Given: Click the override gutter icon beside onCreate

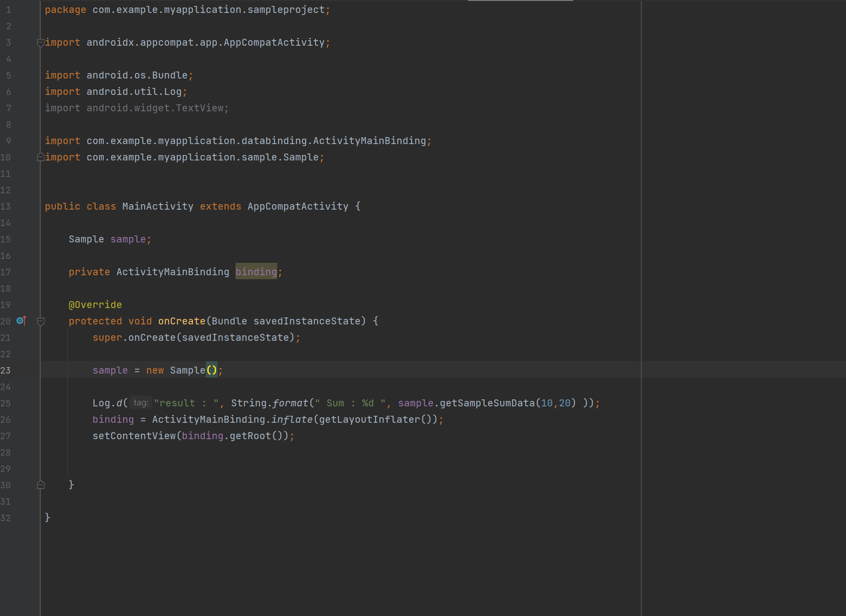Looking at the screenshot, I should click(21, 321).
